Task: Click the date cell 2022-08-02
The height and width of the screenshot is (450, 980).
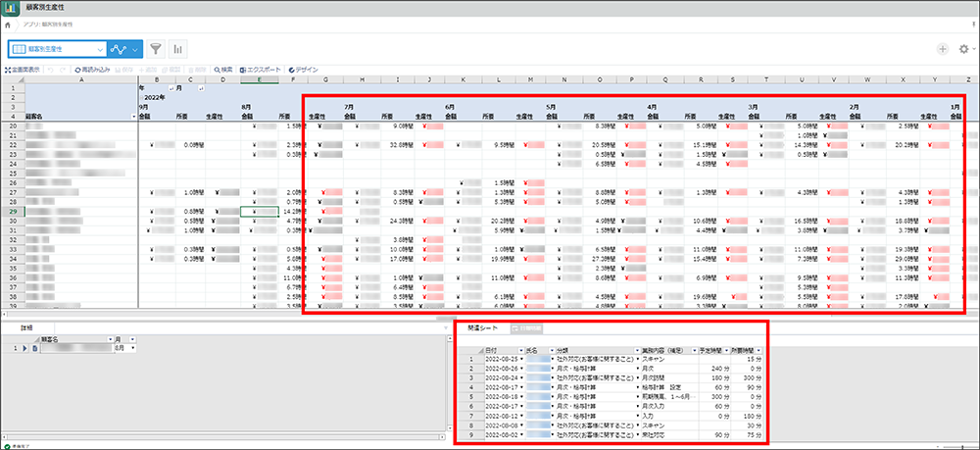Action: [x=504, y=434]
